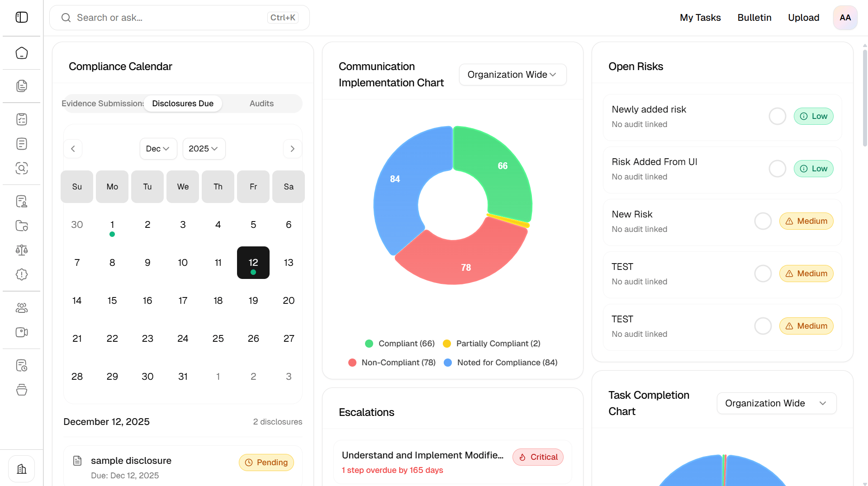
Task: Open the stacked documents sidebar icon
Action: pyautogui.click(x=22, y=86)
